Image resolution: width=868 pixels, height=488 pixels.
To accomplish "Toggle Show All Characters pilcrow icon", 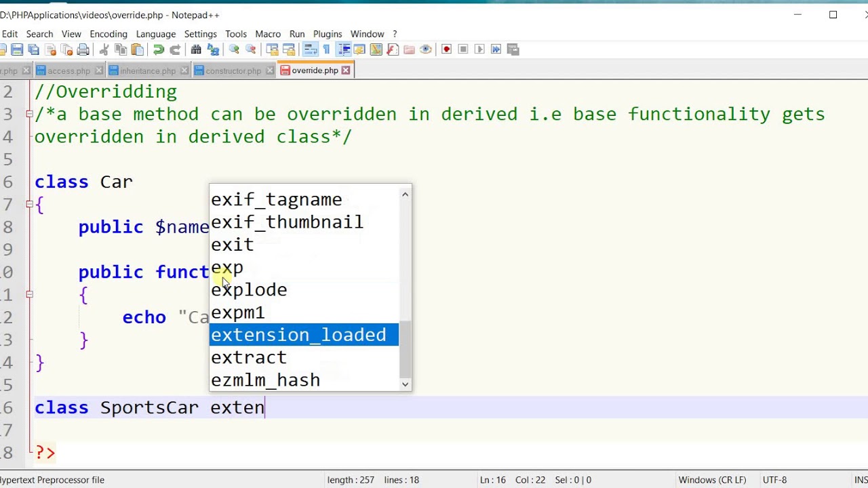I will tap(326, 49).
